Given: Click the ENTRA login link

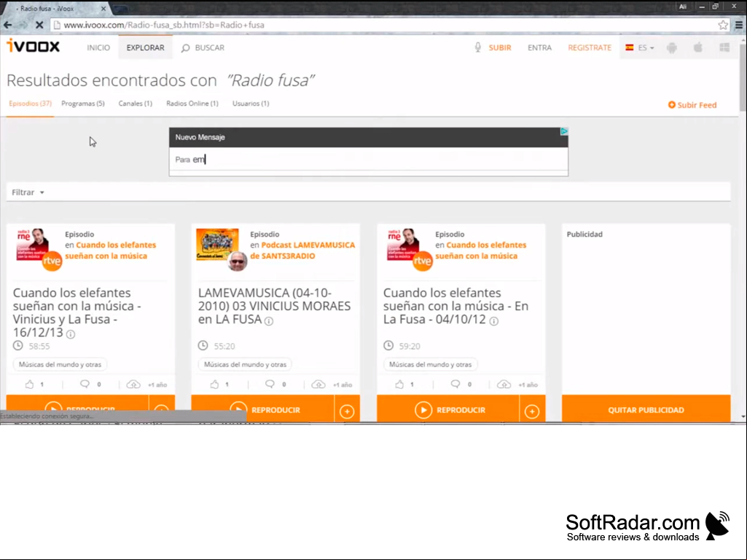Looking at the screenshot, I should 539,47.
